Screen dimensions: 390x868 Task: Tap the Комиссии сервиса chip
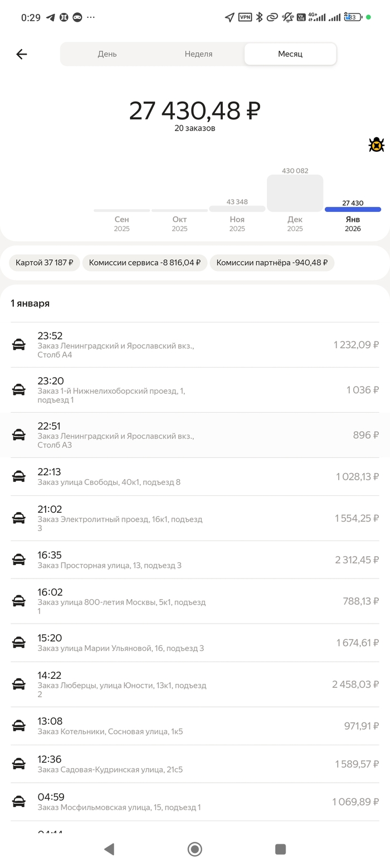[145, 263]
